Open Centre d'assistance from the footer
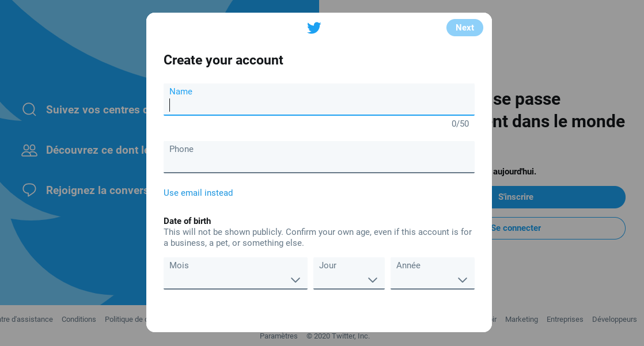 [x=26, y=319]
